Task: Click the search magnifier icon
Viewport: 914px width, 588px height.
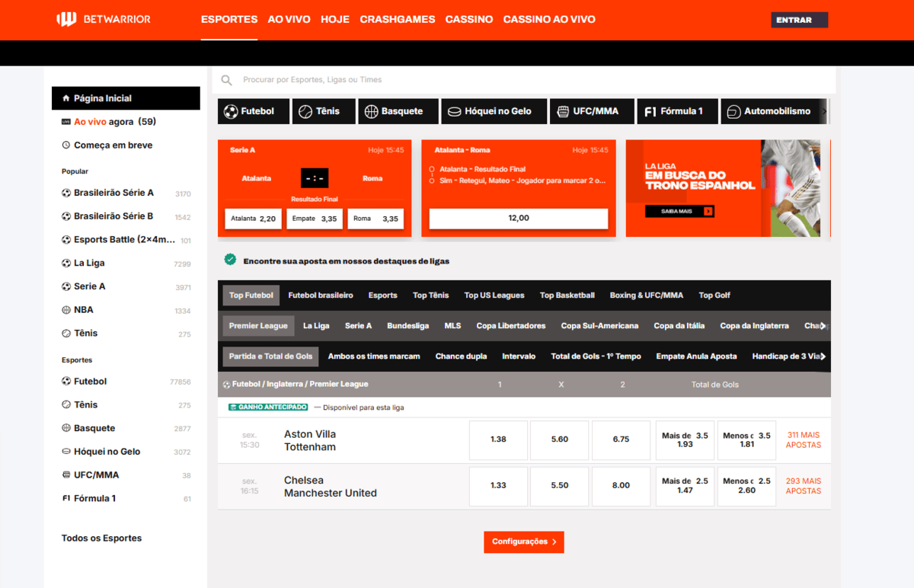Action: [x=226, y=80]
